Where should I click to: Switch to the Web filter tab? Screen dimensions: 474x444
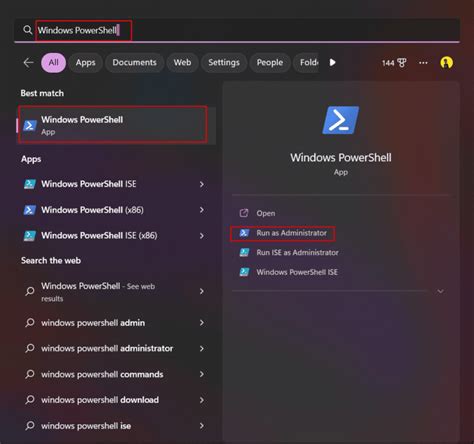point(182,62)
